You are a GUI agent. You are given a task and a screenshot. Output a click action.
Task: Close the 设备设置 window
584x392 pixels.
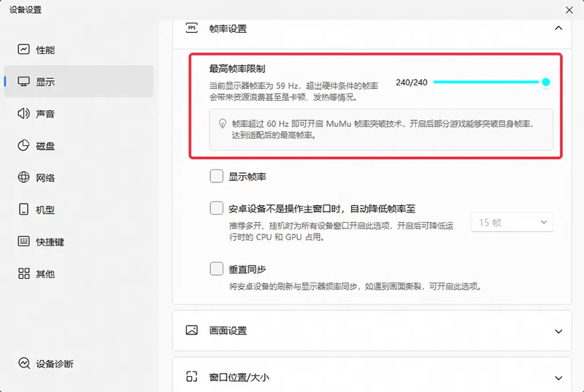tap(569, 9)
